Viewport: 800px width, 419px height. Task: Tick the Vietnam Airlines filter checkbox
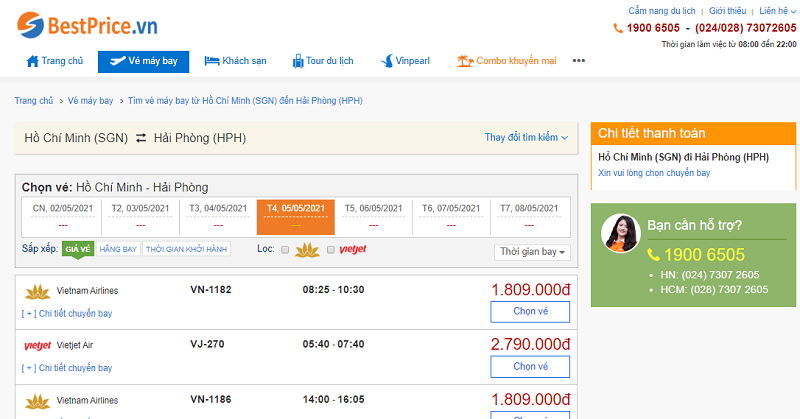[285, 250]
